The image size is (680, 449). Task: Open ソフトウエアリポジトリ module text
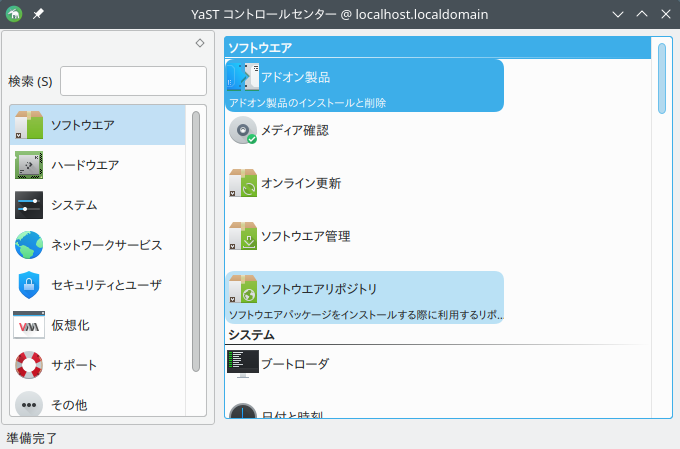[x=319, y=289]
